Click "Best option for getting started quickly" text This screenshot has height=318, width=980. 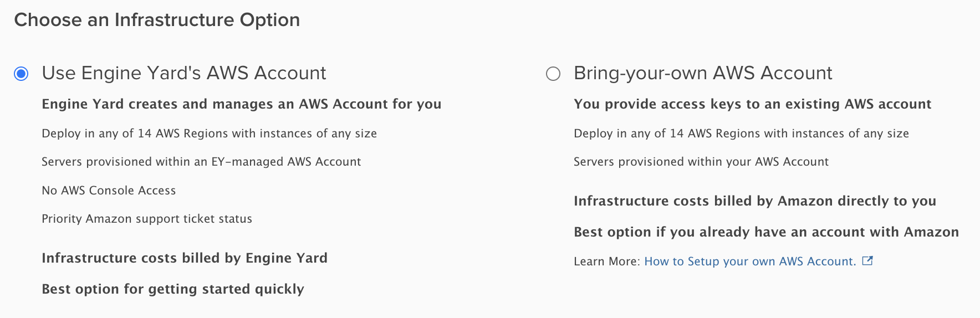[173, 289]
